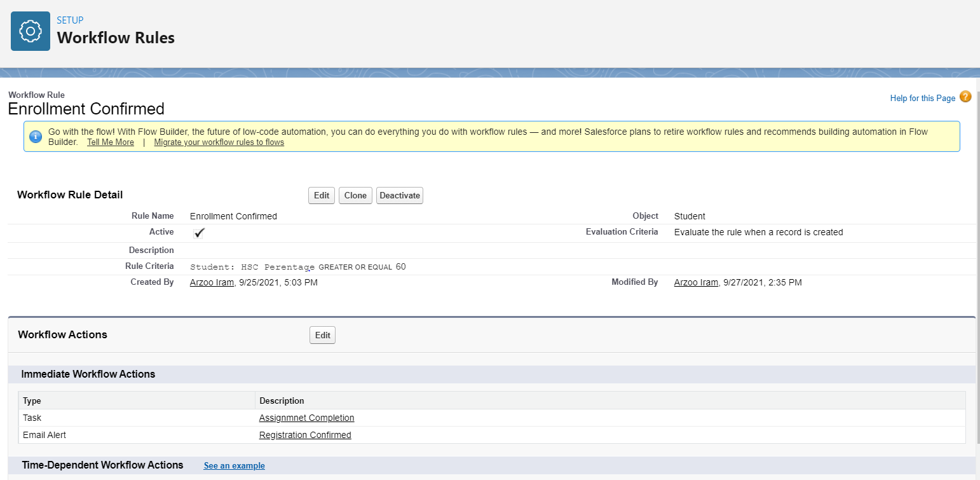Click Edit in Workflow Rule Detail
The height and width of the screenshot is (480, 980).
[321, 195]
